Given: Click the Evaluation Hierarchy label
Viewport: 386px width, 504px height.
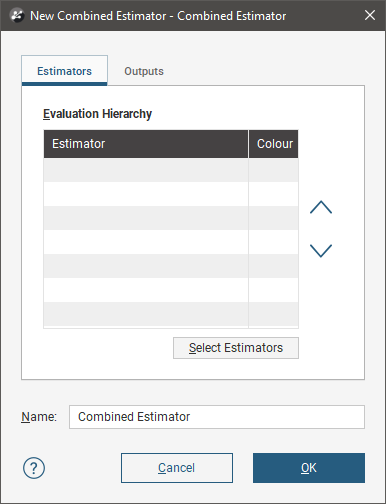Looking at the screenshot, I should pos(97,114).
